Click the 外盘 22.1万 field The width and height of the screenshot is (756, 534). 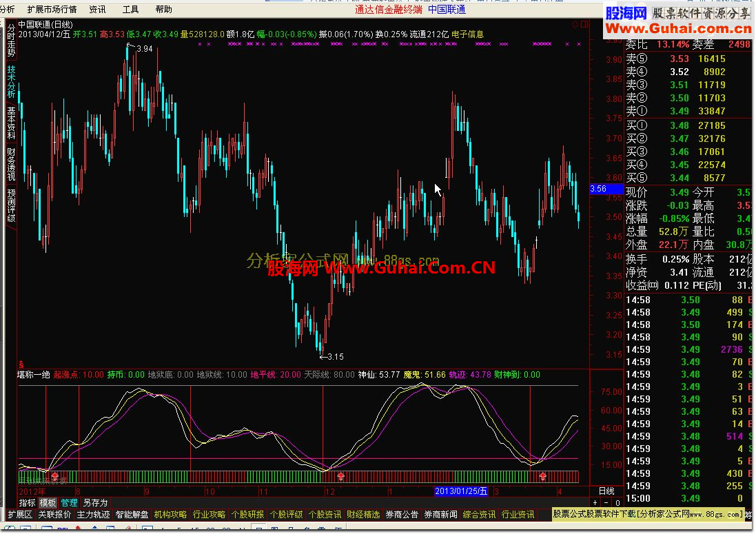pyautogui.click(x=657, y=245)
